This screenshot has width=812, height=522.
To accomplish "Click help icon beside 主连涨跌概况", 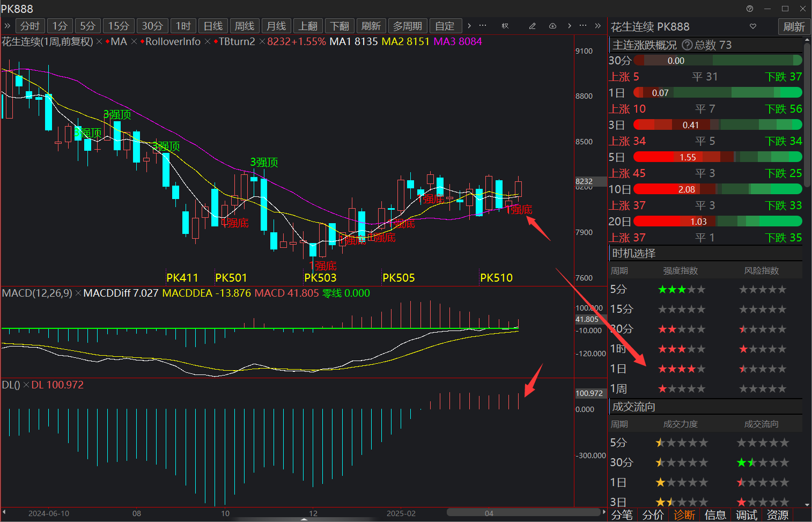I will pos(687,45).
